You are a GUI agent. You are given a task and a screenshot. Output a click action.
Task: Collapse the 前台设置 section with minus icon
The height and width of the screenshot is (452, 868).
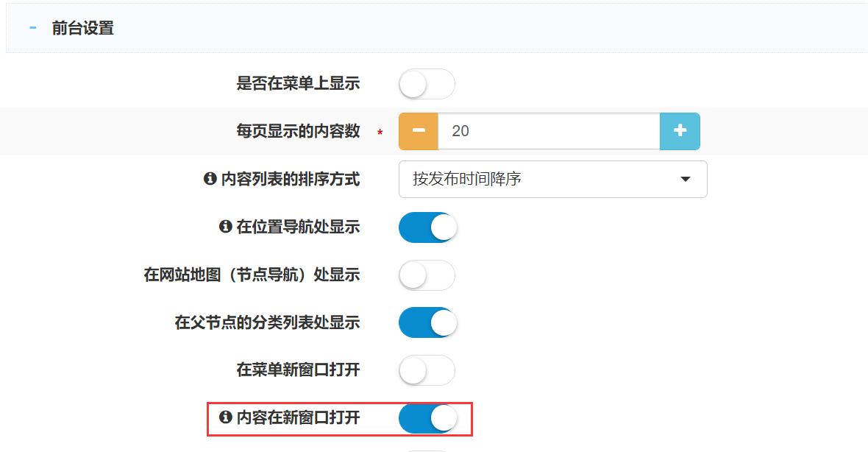(32, 29)
